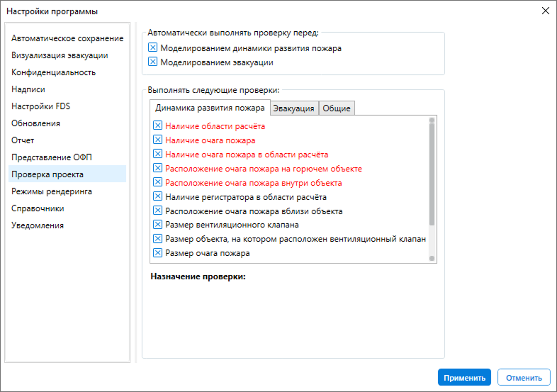Uncheck 'Моделированием эвакуации' checkbox
Screen dimensions: 557x392
point(153,62)
